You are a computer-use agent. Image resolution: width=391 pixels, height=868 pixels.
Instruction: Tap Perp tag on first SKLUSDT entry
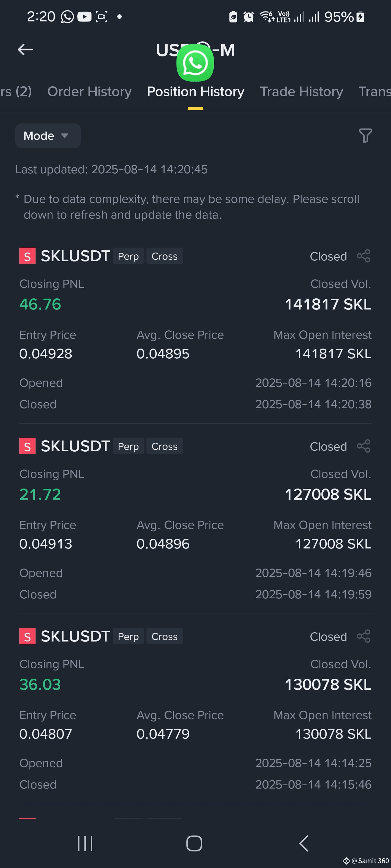point(128,256)
